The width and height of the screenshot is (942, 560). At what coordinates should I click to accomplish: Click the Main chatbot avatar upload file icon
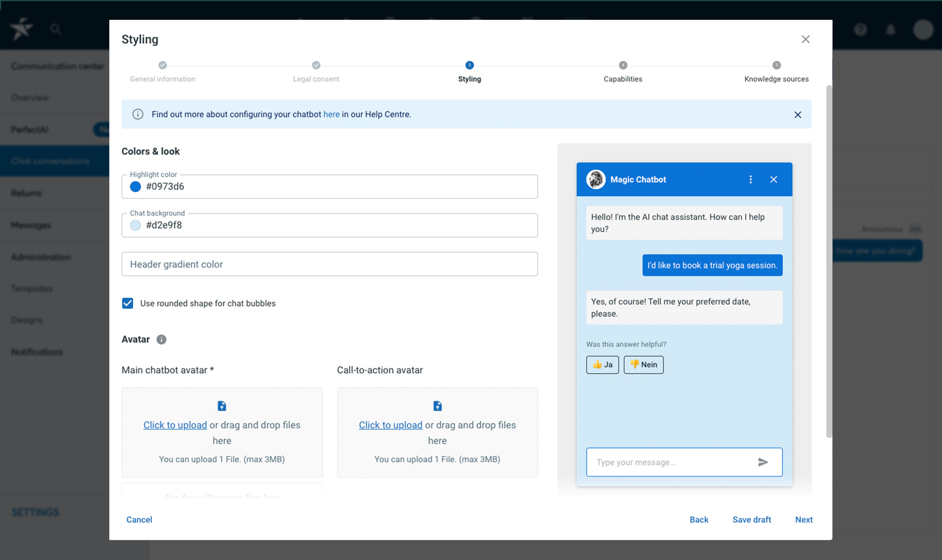(222, 406)
